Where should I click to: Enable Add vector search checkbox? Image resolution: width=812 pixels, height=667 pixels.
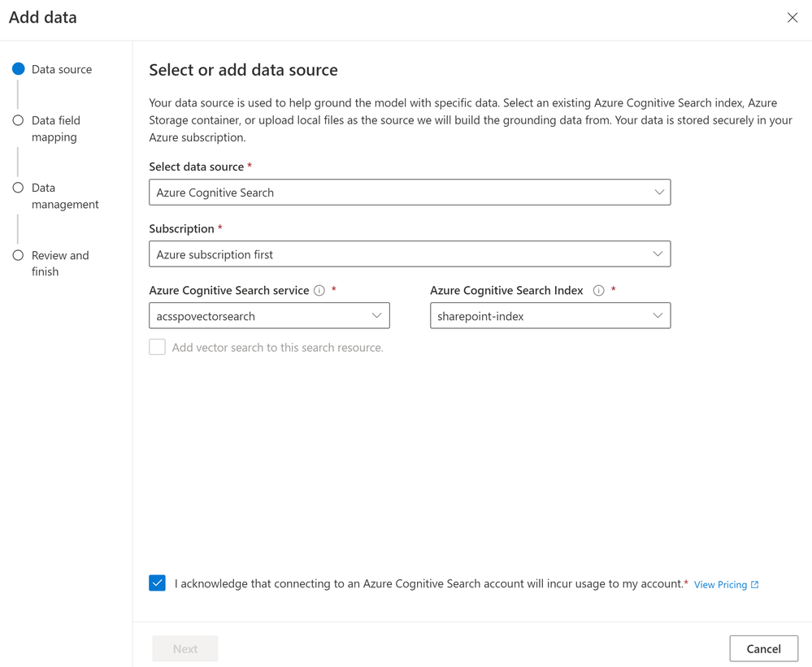pyautogui.click(x=158, y=348)
